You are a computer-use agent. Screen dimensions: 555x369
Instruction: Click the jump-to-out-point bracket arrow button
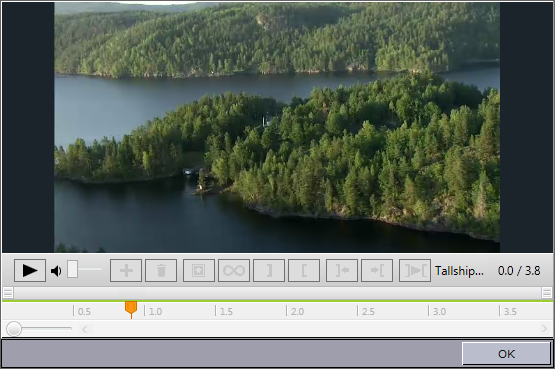tap(342, 271)
